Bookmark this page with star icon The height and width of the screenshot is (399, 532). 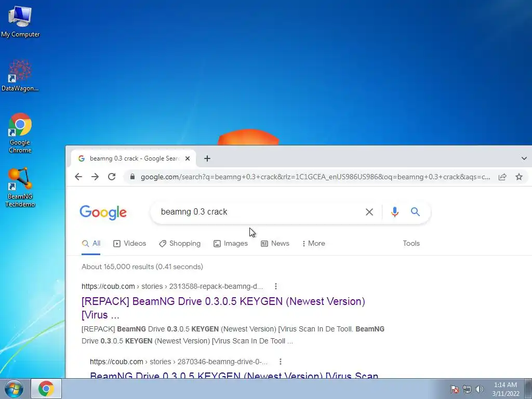(x=519, y=177)
